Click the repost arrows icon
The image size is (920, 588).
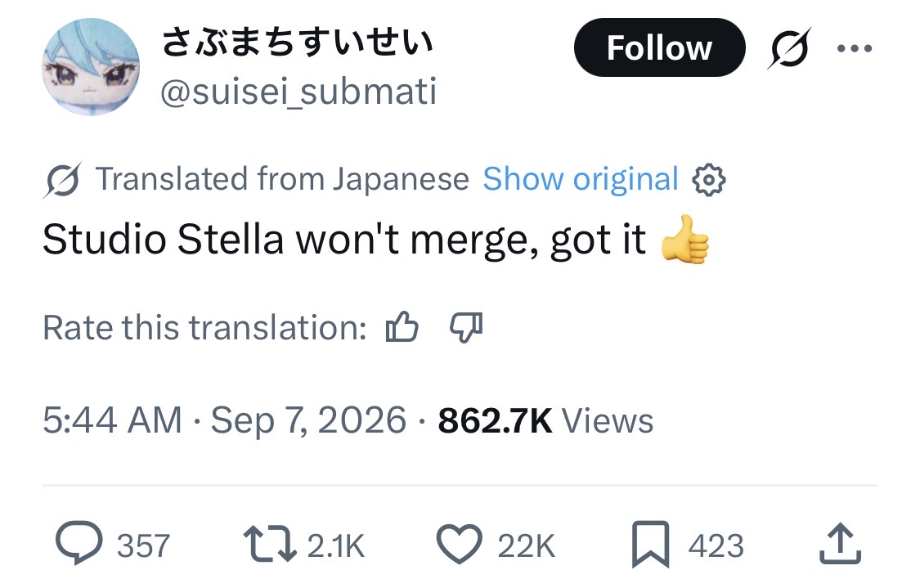click(270, 544)
